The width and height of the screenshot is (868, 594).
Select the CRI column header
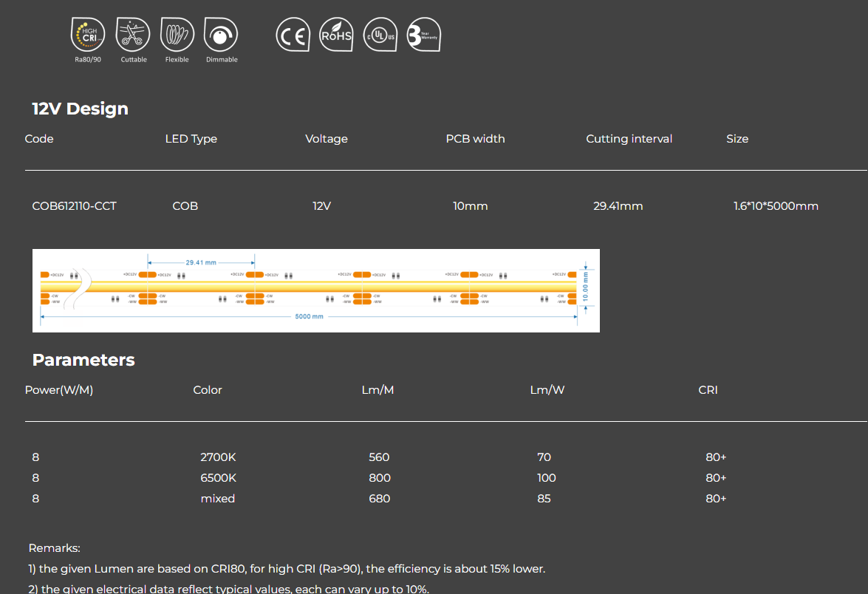tap(707, 390)
